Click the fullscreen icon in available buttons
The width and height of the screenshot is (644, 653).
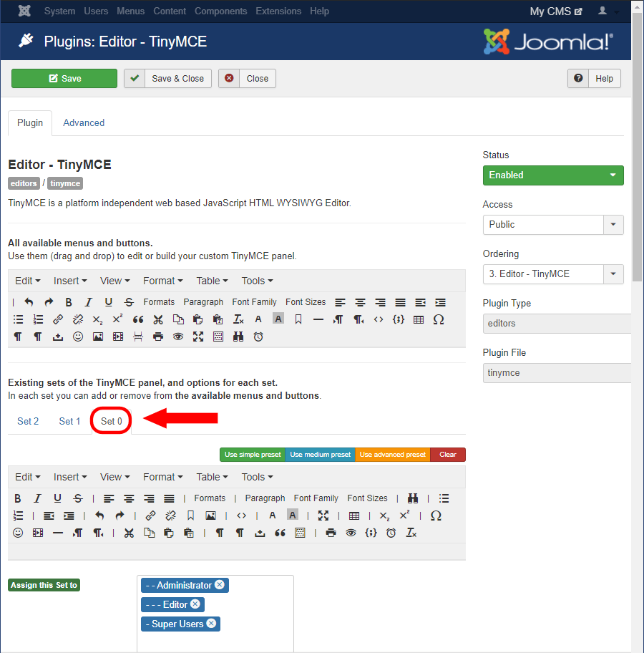point(198,337)
